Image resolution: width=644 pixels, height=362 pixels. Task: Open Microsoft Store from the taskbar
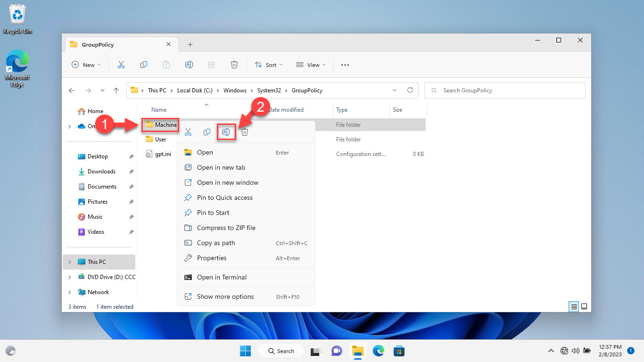(x=399, y=351)
